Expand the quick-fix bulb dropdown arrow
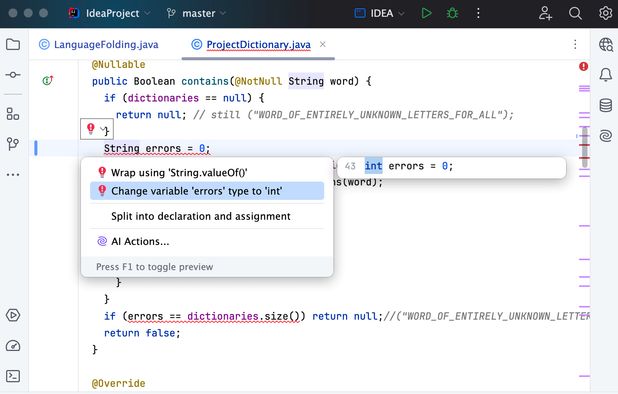This screenshot has width=618, height=394. (x=102, y=128)
